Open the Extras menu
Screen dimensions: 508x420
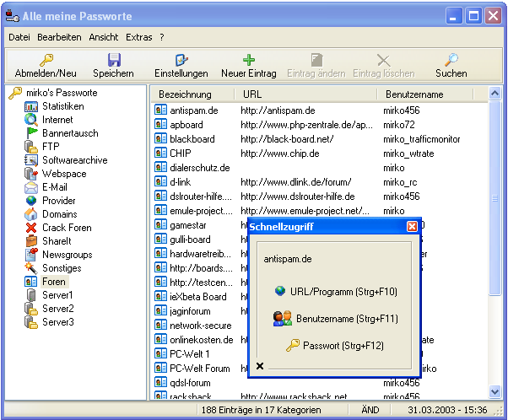click(x=139, y=38)
